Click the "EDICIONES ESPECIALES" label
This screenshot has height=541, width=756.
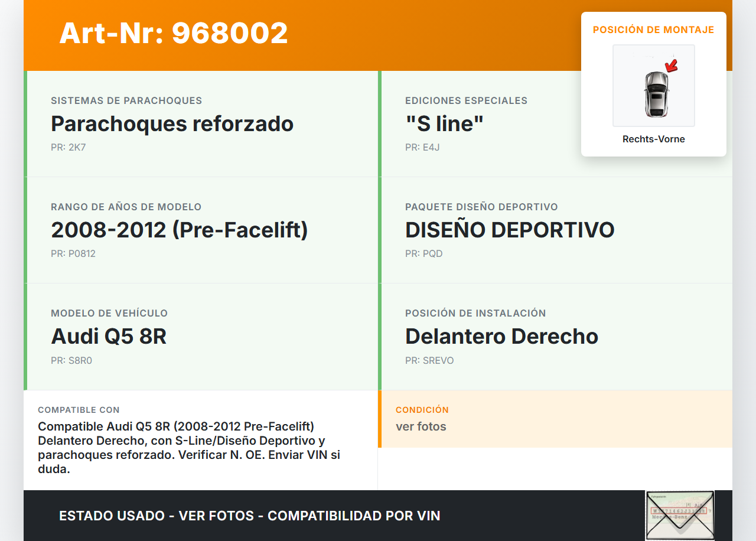click(466, 100)
